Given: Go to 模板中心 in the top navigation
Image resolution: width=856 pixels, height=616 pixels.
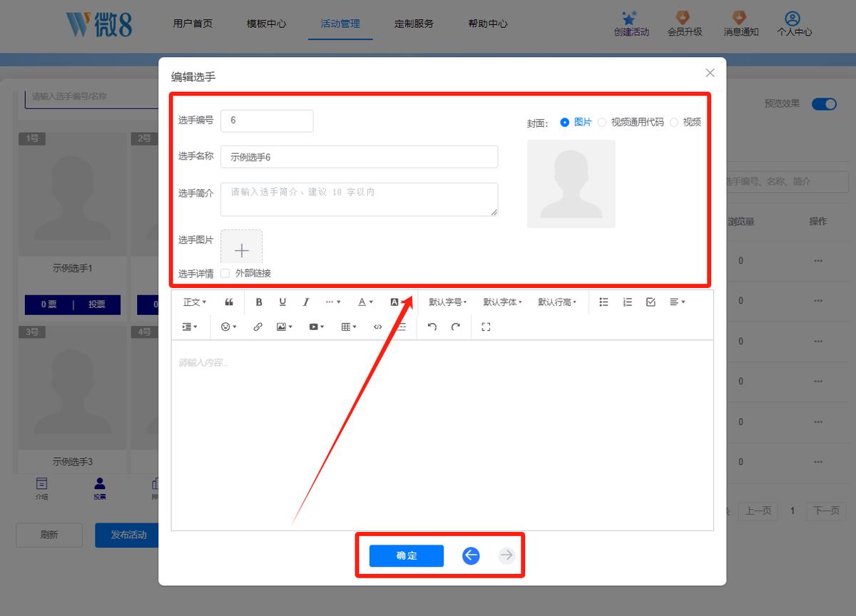Looking at the screenshot, I should point(266,24).
